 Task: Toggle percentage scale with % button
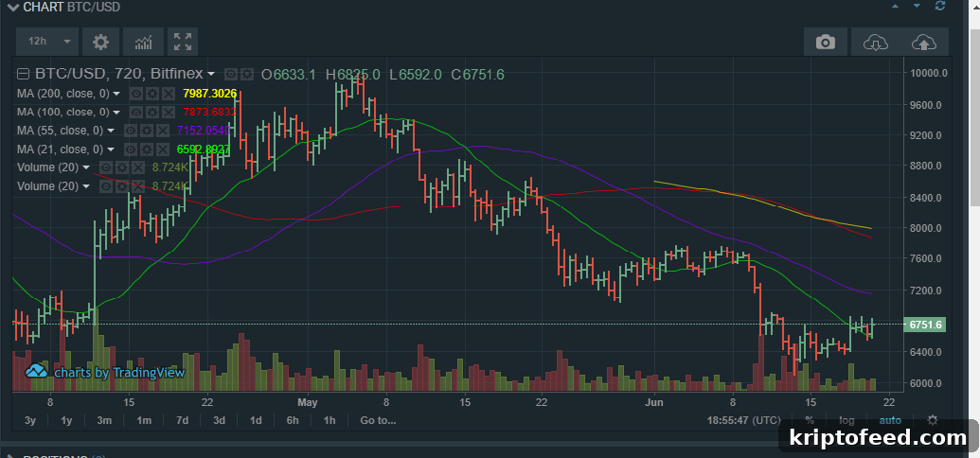point(810,420)
